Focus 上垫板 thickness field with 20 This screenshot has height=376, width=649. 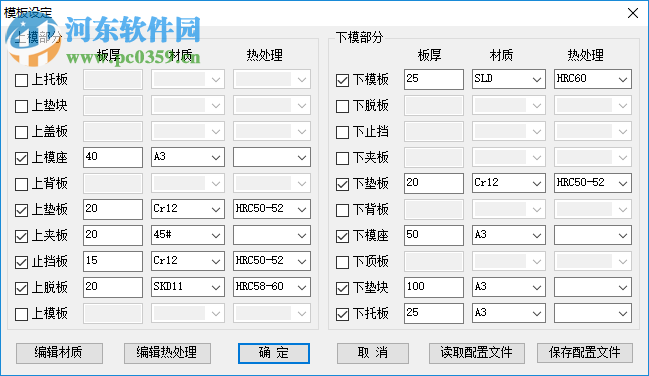(113, 209)
